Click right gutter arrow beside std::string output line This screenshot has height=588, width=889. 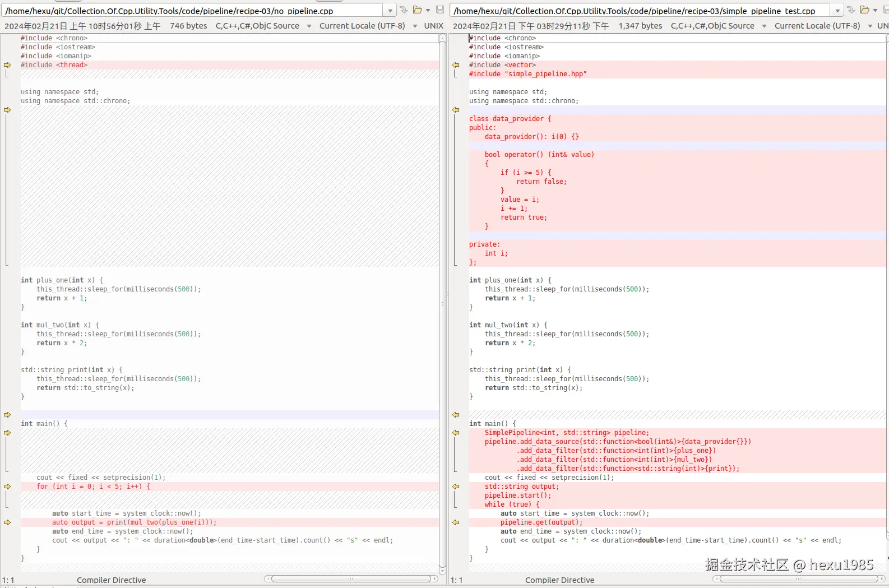click(x=456, y=487)
